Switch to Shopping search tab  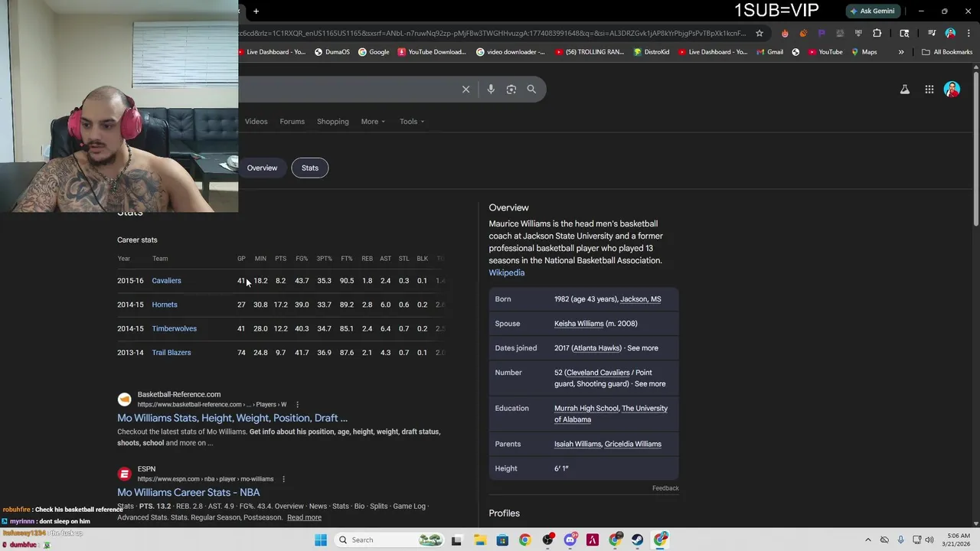point(333,122)
